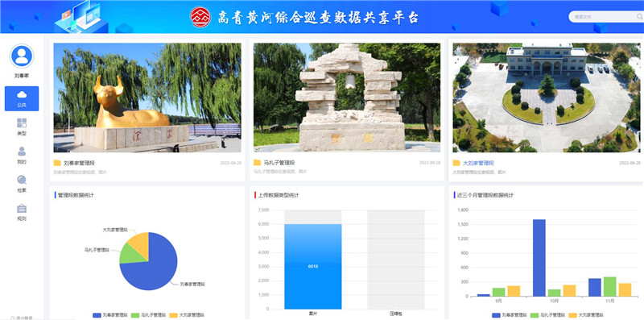Click the blue 6018 图片 bar
The width and height of the screenshot is (644, 320).
pyautogui.click(x=312, y=267)
